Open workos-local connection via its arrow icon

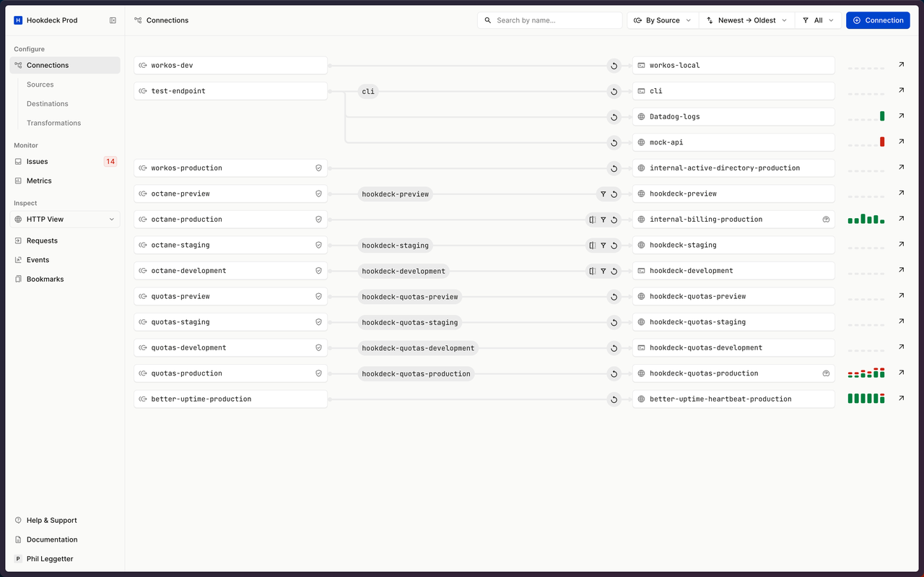point(900,64)
